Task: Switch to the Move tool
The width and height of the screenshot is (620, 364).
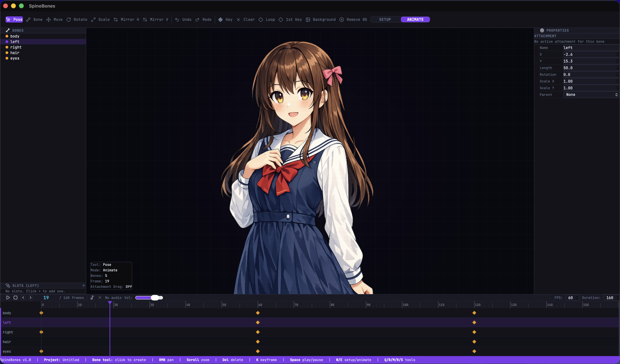Action: pyautogui.click(x=54, y=19)
